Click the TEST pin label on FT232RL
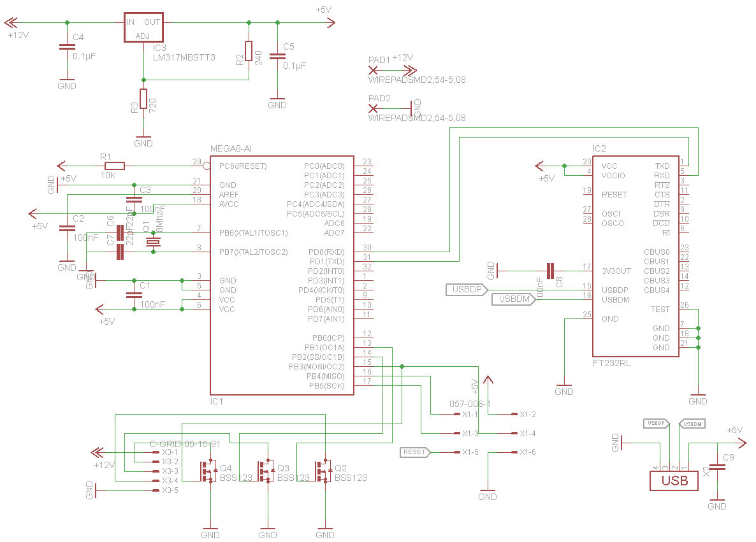This screenshot has height=542, width=756. click(660, 310)
